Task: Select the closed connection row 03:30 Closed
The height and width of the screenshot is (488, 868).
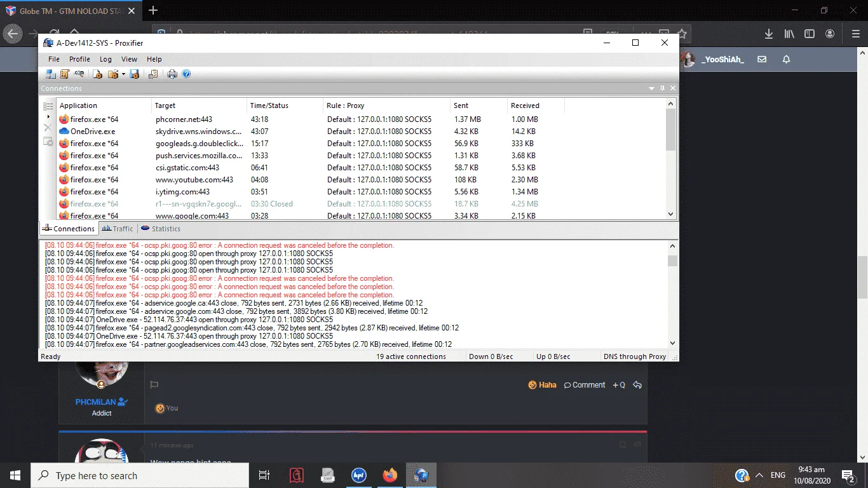Action: [361, 204]
